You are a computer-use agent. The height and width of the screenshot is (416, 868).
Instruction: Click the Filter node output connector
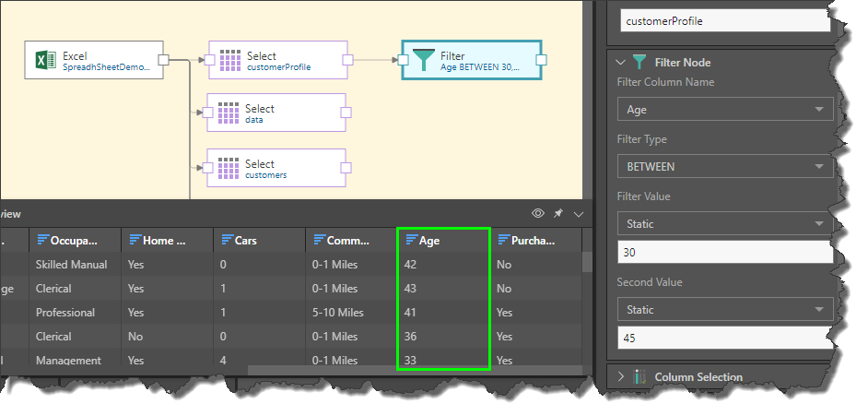pos(542,60)
